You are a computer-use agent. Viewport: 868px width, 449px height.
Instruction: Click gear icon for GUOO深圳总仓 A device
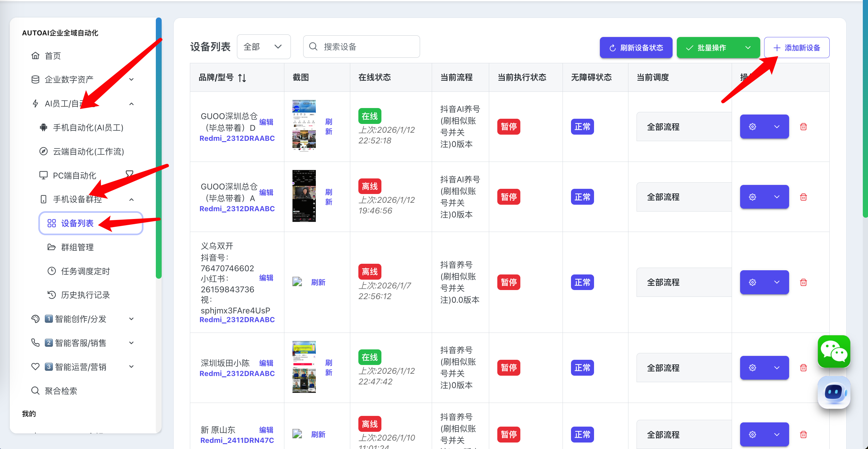coord(752,197)
